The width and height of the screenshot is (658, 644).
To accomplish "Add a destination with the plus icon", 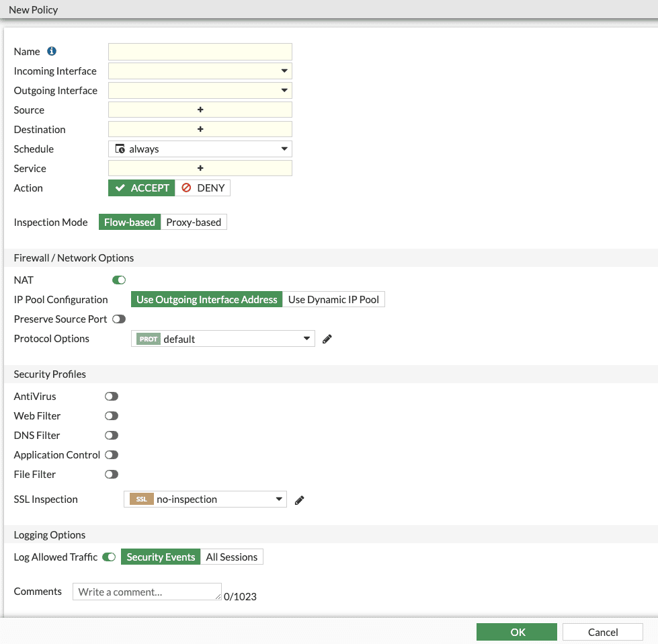I will (200, 129).
